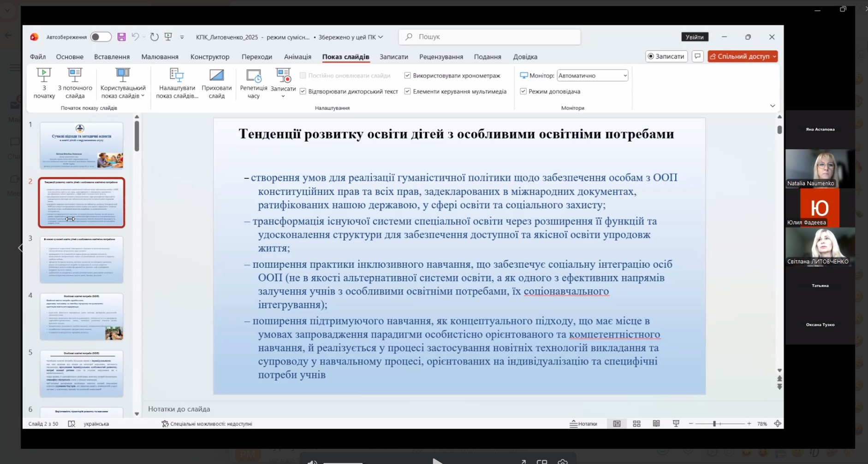This screenshot has width=868, height=464.
Task: Select slide 3 thumbnail in panel
Action: [82, 259]
